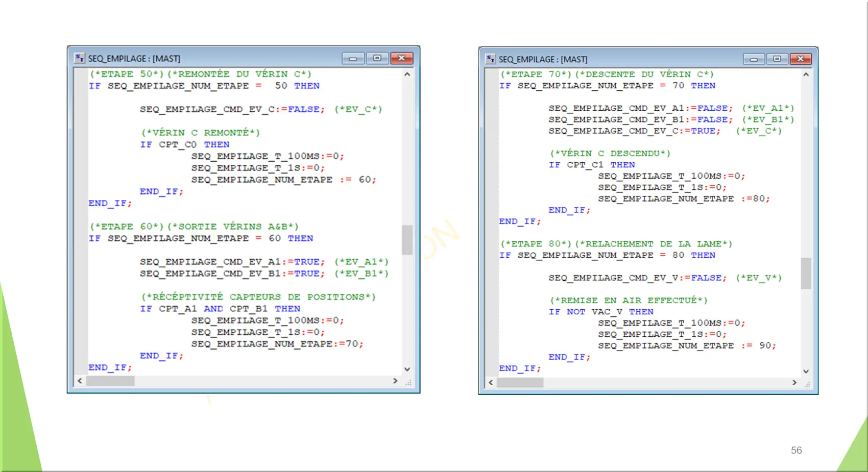Click scroll-up arrow in right window
This screenshot has width=868, height=472.
[806, 75]
